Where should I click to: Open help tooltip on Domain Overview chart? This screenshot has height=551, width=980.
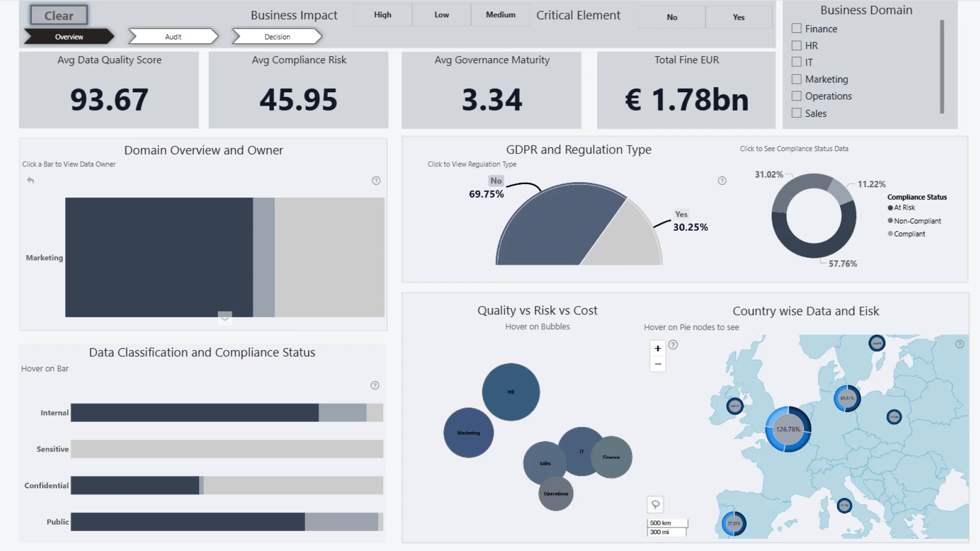pyautogui.click(x=376, y=181)
